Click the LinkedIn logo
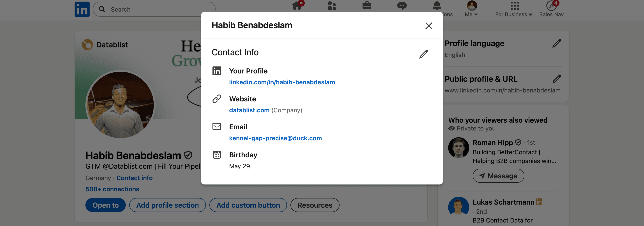644x226 pixels. pos(82,9)
